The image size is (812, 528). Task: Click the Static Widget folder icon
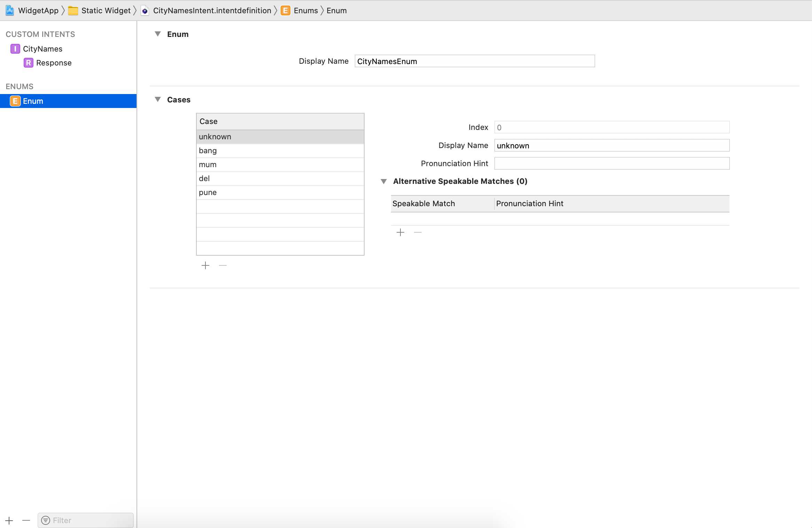(73, 11)
